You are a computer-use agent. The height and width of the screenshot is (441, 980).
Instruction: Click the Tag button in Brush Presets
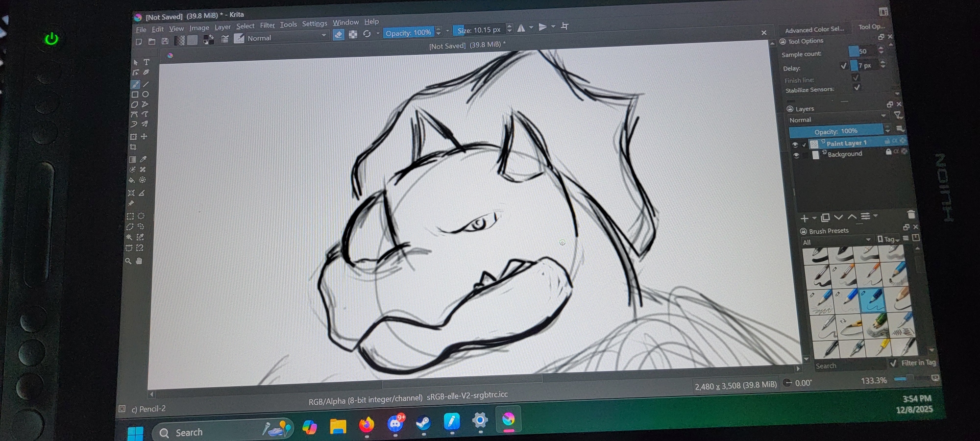point(888,239)
